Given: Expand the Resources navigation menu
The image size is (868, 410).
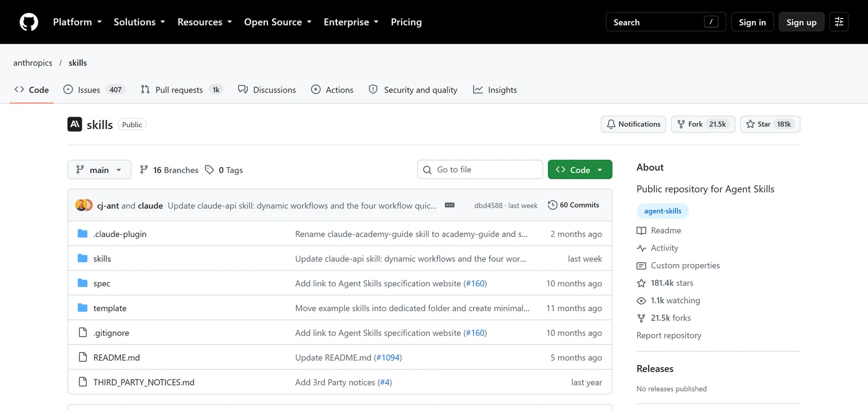Looking at the screenshot, I should tap(205, 22).
